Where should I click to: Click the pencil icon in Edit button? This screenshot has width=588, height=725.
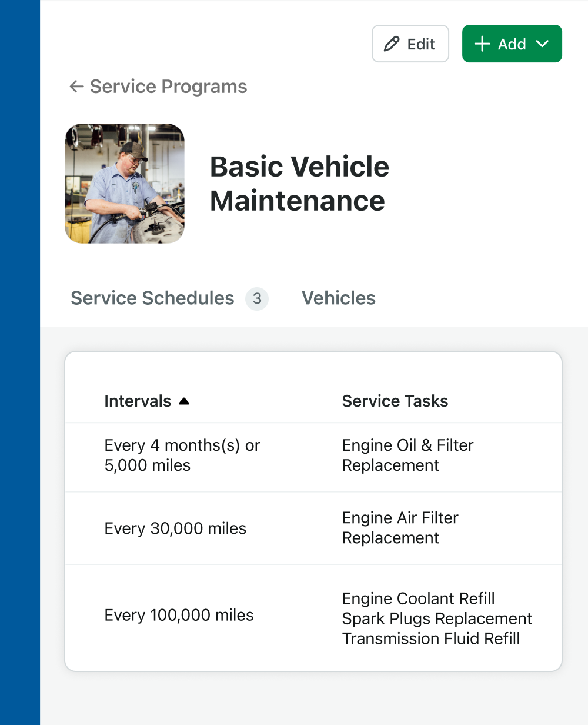pos(391,44)
